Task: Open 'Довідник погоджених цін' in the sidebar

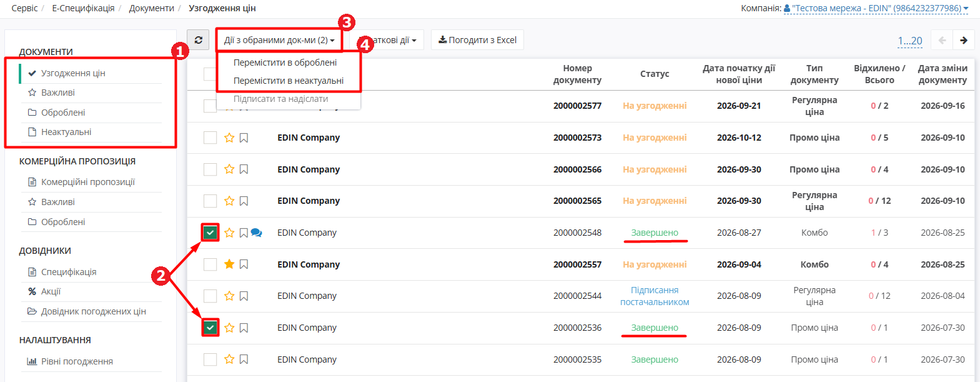Action: [x=94, y=311]
